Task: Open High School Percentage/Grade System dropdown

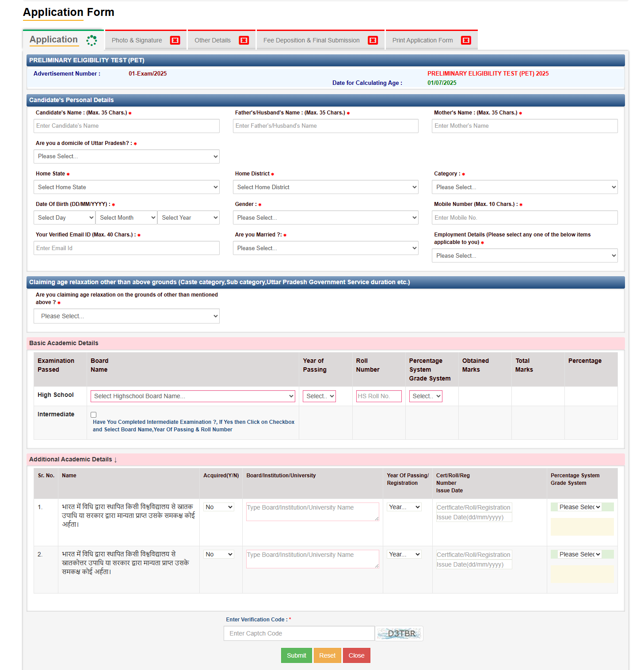Action: [426, 396]
